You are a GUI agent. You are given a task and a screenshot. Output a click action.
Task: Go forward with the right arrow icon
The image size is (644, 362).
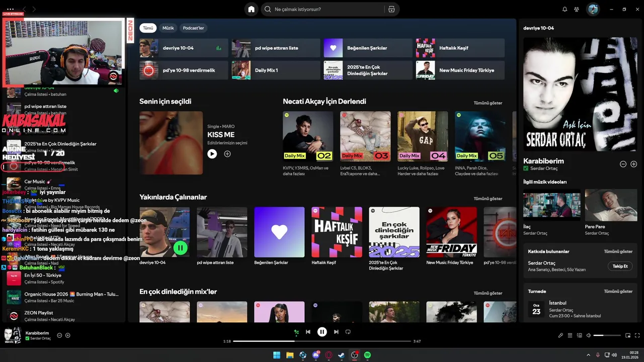click(x=34, y=9)
